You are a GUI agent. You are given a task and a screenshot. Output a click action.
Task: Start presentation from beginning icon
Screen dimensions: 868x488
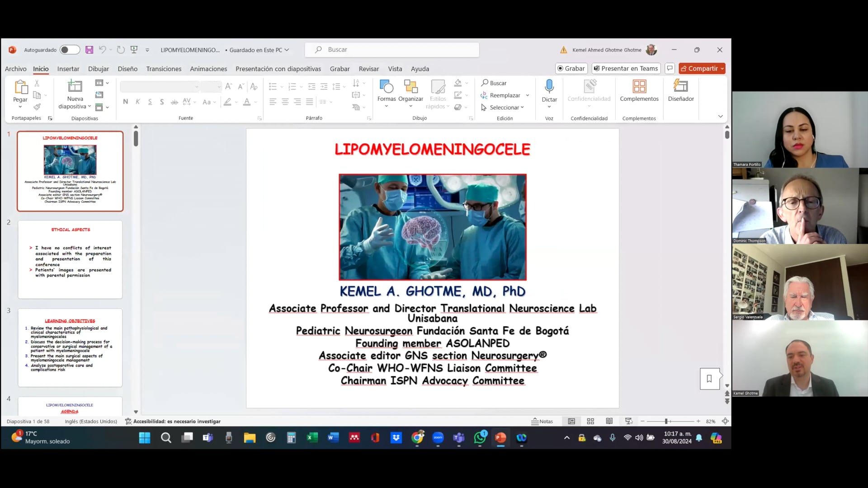(134, 50)
